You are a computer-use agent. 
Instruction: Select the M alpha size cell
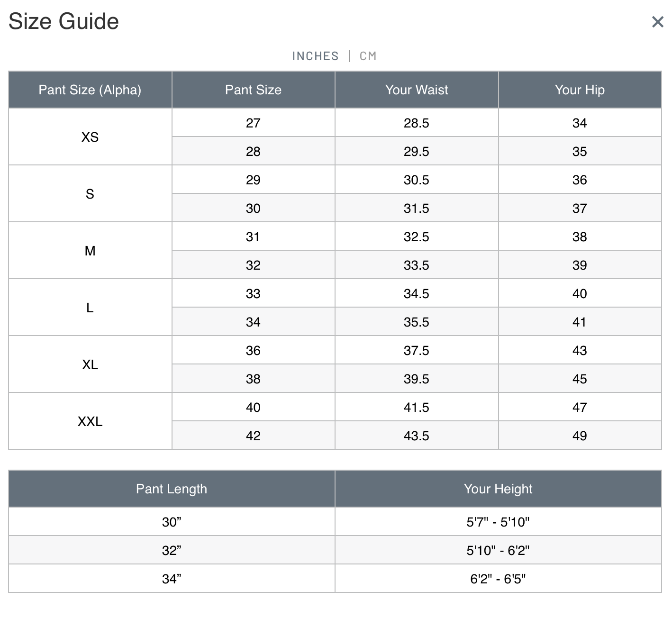pyautogui.click(x=90, y=251)
